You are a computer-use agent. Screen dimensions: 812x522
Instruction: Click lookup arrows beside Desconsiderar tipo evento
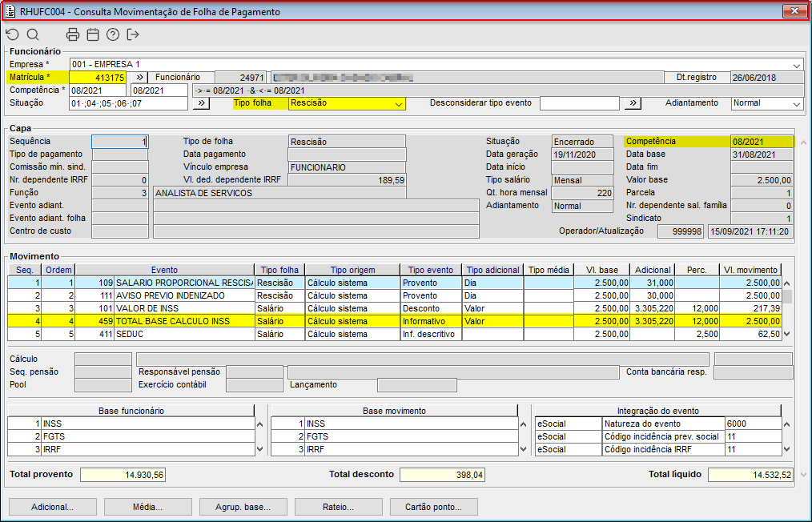tap(633, 103)
